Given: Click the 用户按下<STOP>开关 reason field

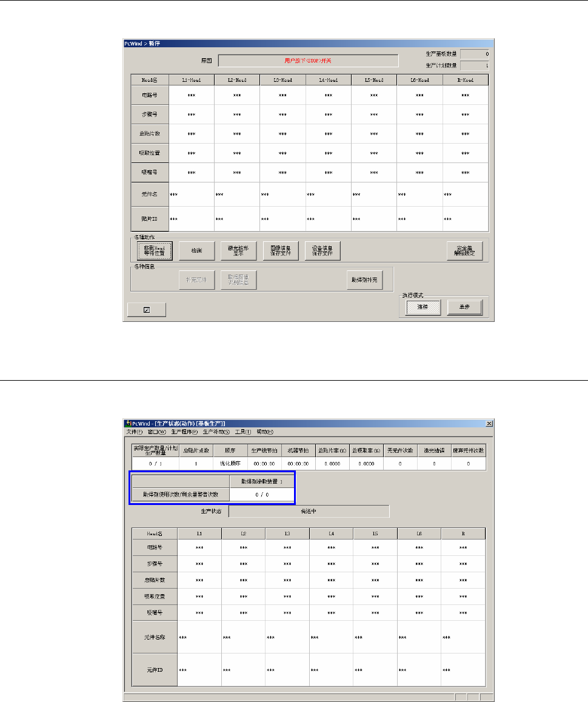Looking at the screenshot, I should point(308,61).
